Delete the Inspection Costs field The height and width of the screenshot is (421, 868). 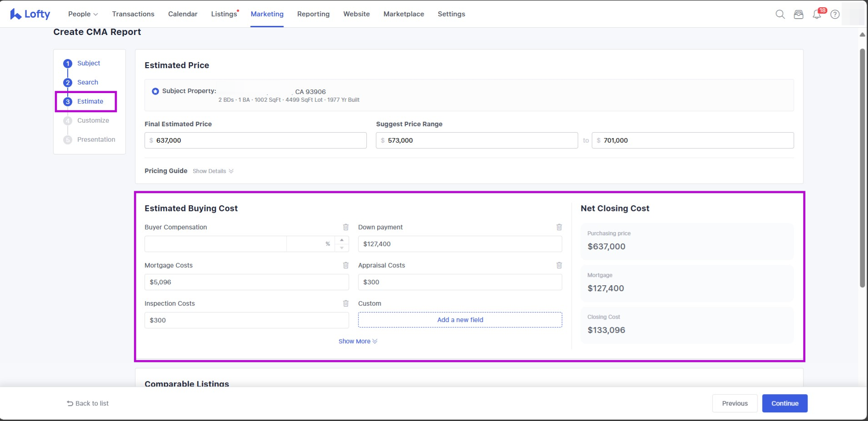click(345, 303)
